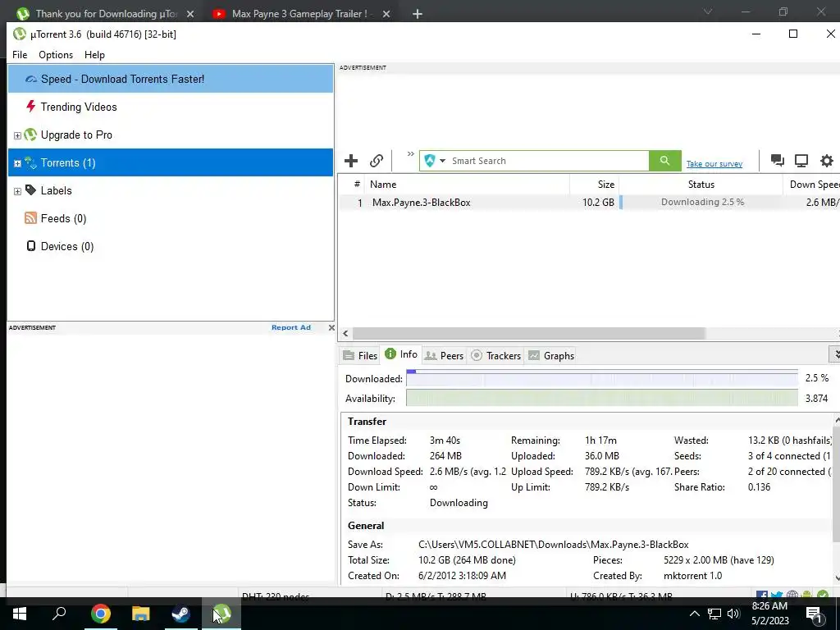Click the horizontal scrollbar in torrent list
Image resolution: width=840 pixels, height=630 pixels.
pyautogui.click(x=529, y=333)
